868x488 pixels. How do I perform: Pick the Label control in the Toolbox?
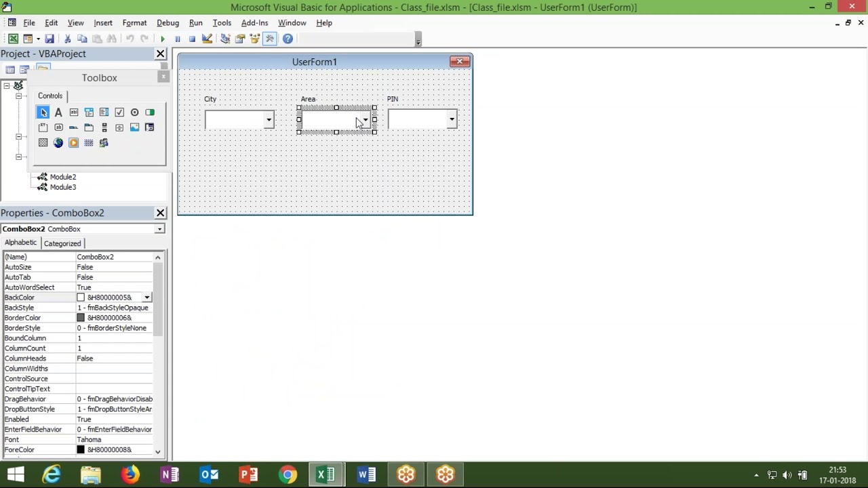[x=58, y=113]
